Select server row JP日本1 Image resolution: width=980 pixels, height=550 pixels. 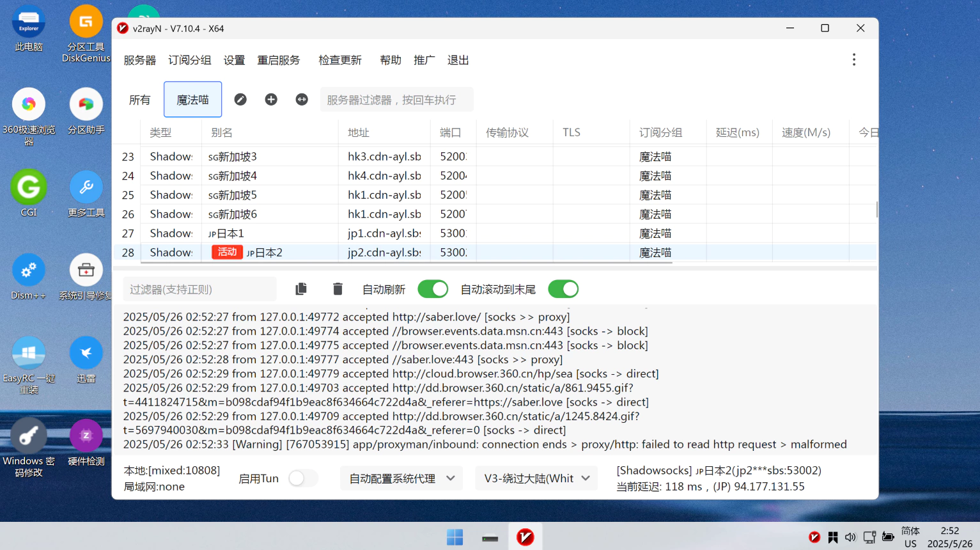[x=495, y=233]
